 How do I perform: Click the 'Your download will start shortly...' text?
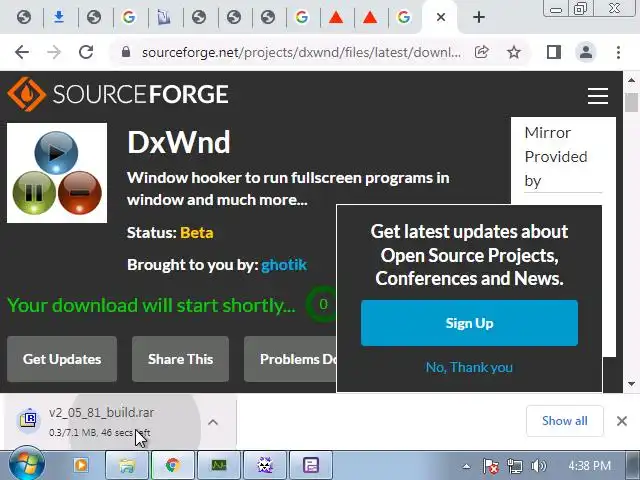tap(151, 305)
